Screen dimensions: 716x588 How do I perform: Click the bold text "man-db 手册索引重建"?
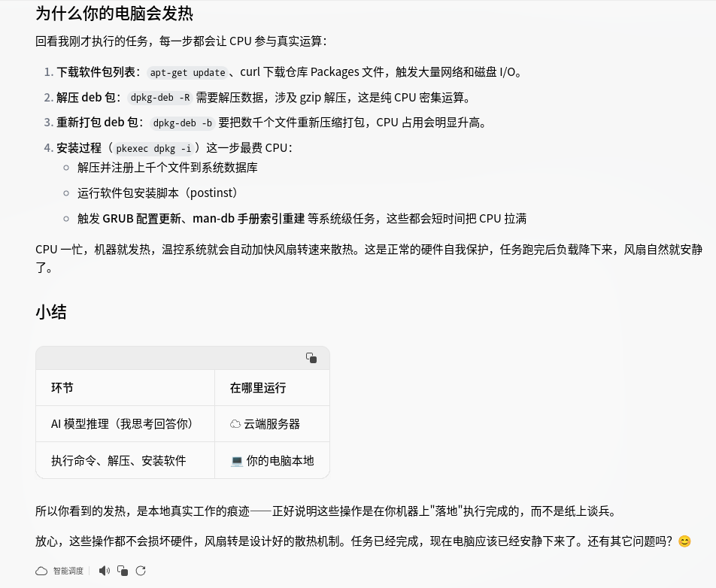[x=248, y=219]
